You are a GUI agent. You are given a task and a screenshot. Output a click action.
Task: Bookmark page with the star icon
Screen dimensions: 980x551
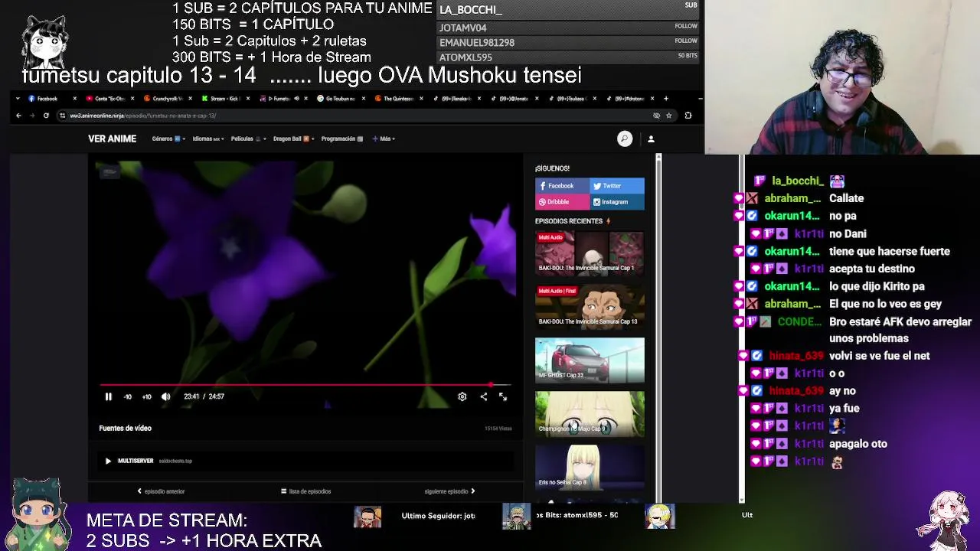pyautogui.click(x=668, y=116)
